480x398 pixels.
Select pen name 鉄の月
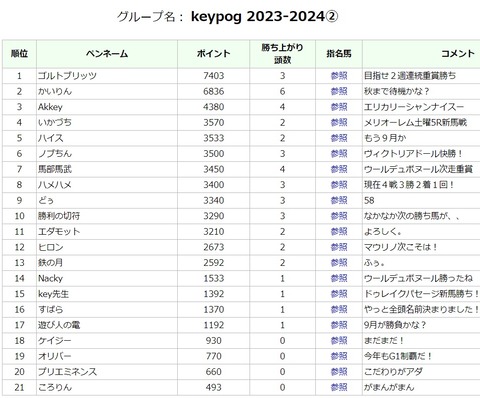pyautogui.click(x=50, y=263)
